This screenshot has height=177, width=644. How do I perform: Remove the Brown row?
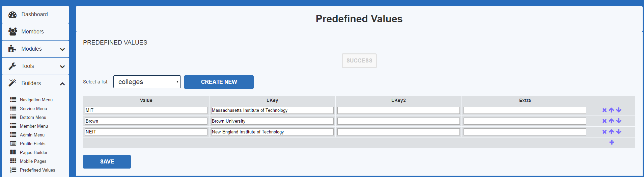(x=604, y=121)
